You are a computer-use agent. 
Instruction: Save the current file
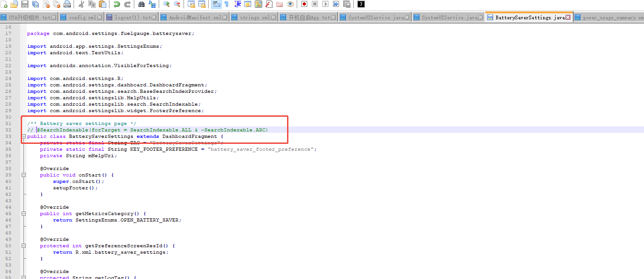click(x=24, y=4)
